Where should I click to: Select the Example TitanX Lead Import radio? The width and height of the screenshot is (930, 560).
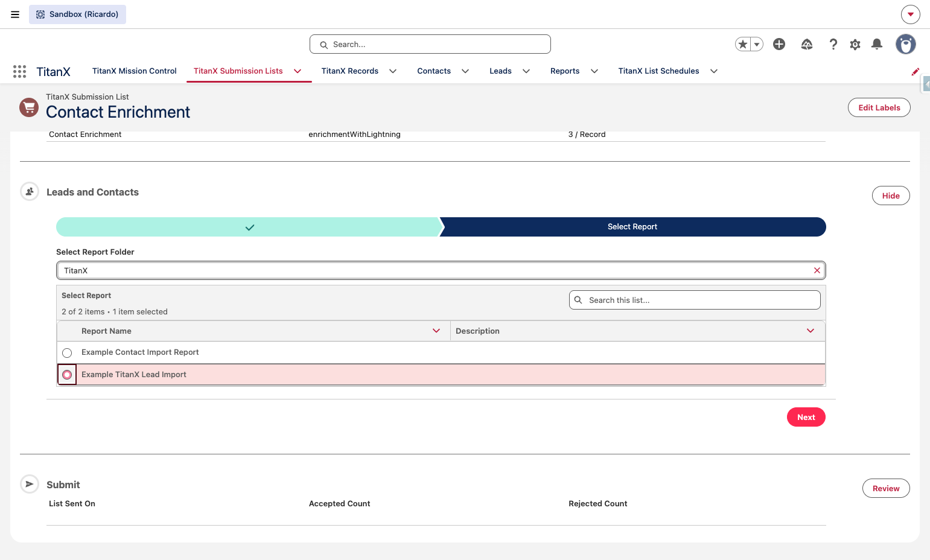coord(67,375)
